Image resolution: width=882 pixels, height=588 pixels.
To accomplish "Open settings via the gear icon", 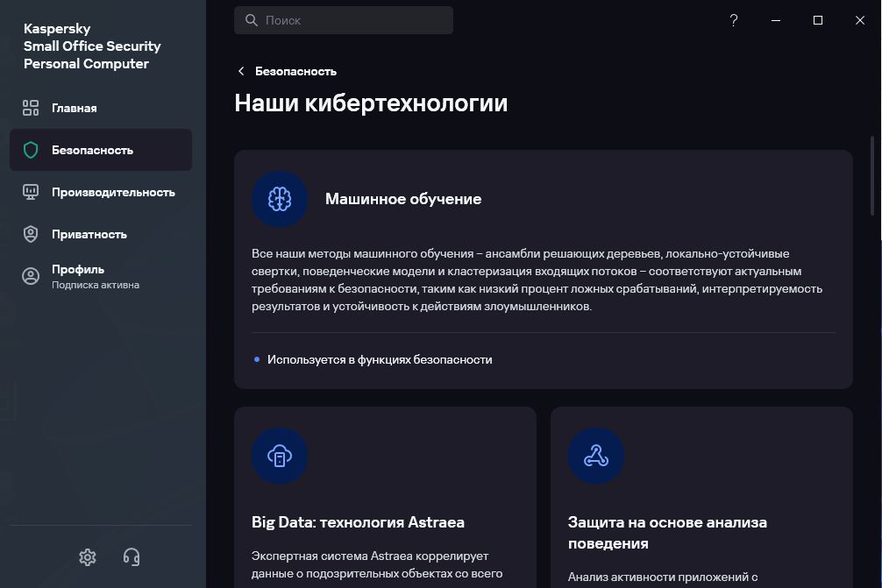I will click(87, 557).
